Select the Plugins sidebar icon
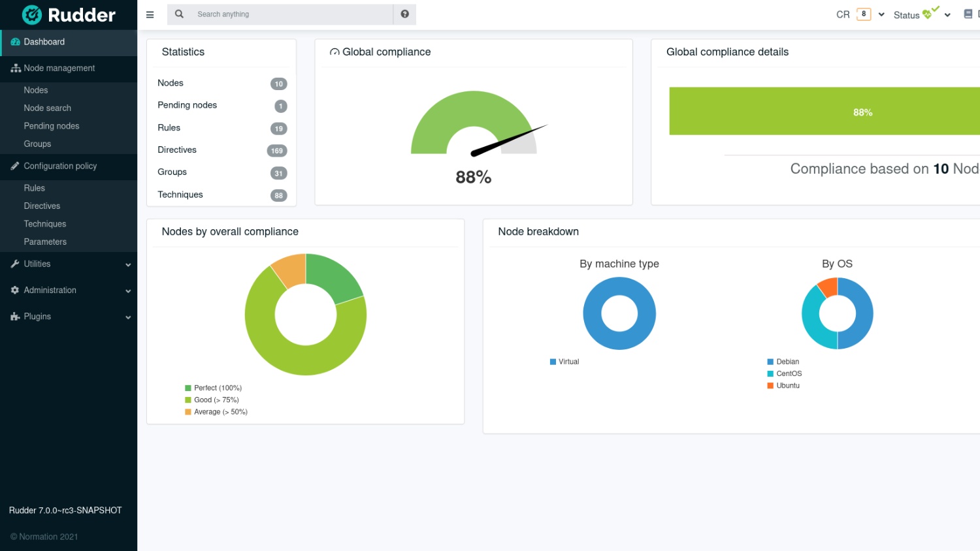 [x=14, y=316]
